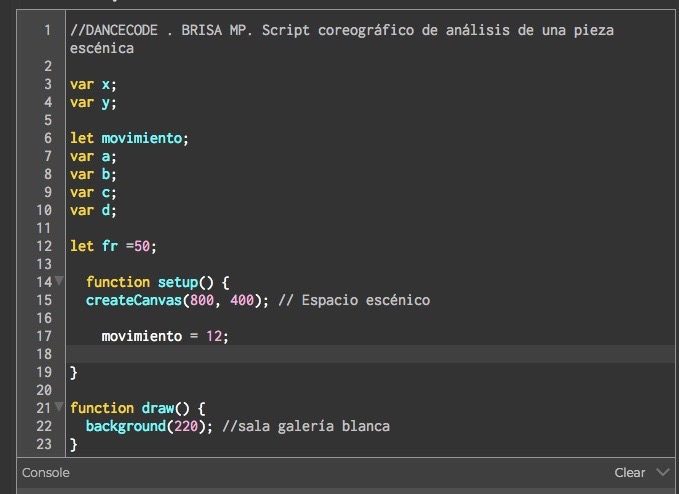
Task: Click the draw function name
Action: (x=158, y=408)
